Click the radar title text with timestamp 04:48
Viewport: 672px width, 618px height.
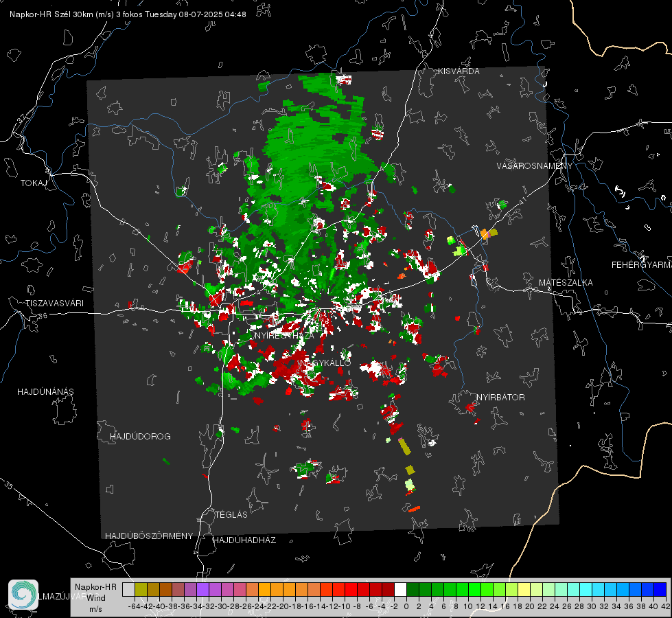128,14
